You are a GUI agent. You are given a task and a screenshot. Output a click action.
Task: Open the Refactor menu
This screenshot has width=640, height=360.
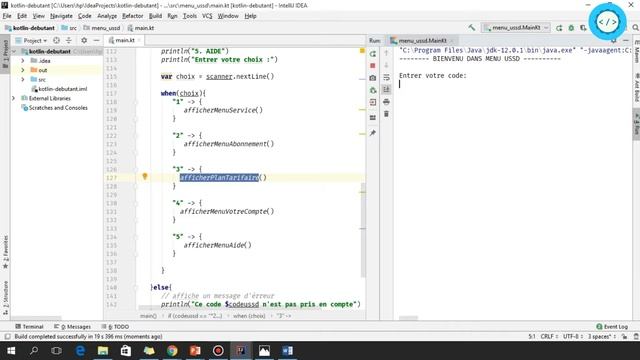[133, 16]
